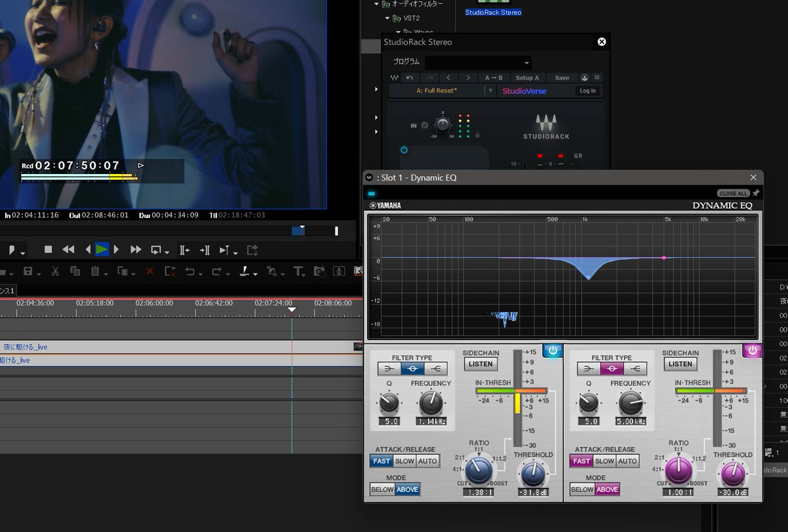Image resolution: width=788 pixels, height=532 pixels.
Task: Click the export icon in player bar
Action: (253, 250)
